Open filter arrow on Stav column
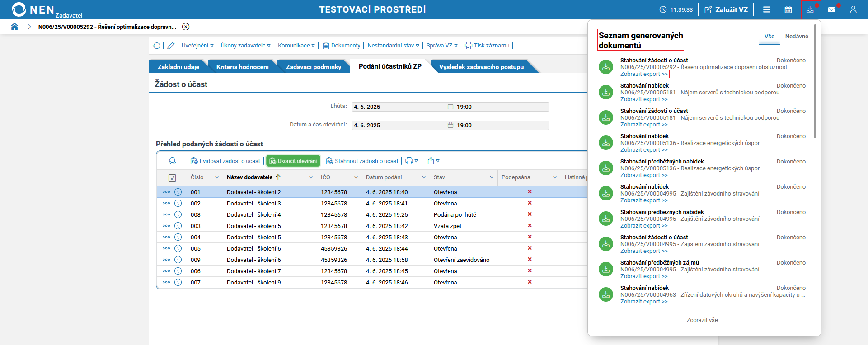 click(492, 177)
